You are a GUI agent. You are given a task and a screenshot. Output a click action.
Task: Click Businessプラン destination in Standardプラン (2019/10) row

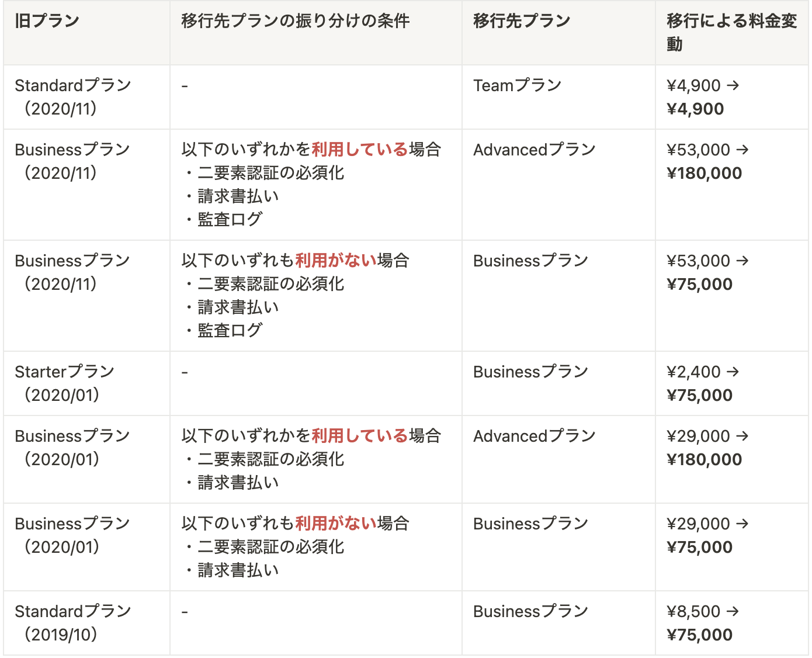tap(530, 612)
